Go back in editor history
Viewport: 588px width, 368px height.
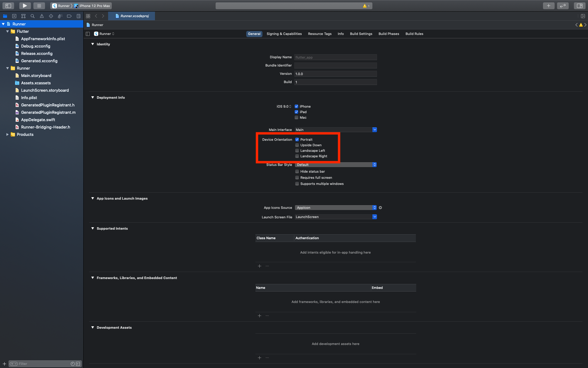pyautogui.click(x=96, y=16)
